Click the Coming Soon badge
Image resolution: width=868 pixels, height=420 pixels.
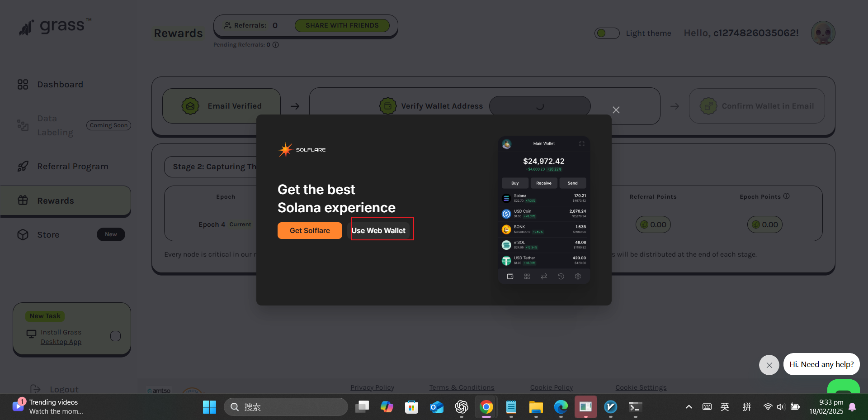[x=108, y=125]
